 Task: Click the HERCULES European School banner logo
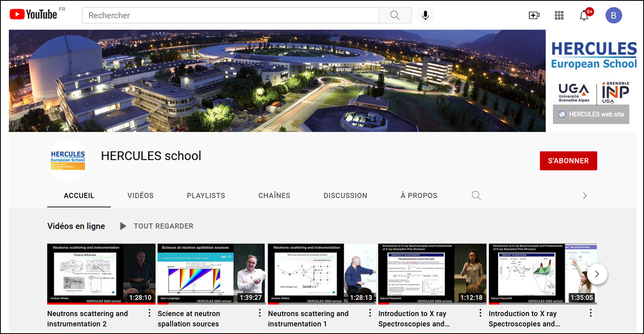[x=594, y=55]
